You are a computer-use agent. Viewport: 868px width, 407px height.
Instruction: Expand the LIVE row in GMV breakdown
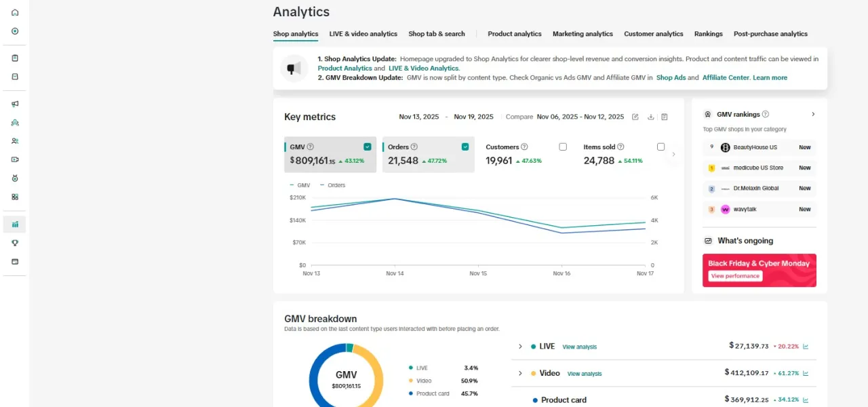coord(520,347)
